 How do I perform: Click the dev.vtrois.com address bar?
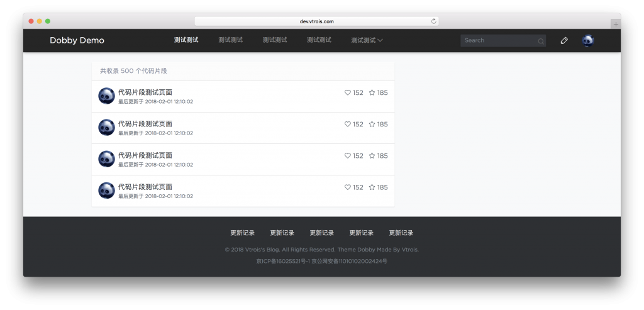coord(316,21)
